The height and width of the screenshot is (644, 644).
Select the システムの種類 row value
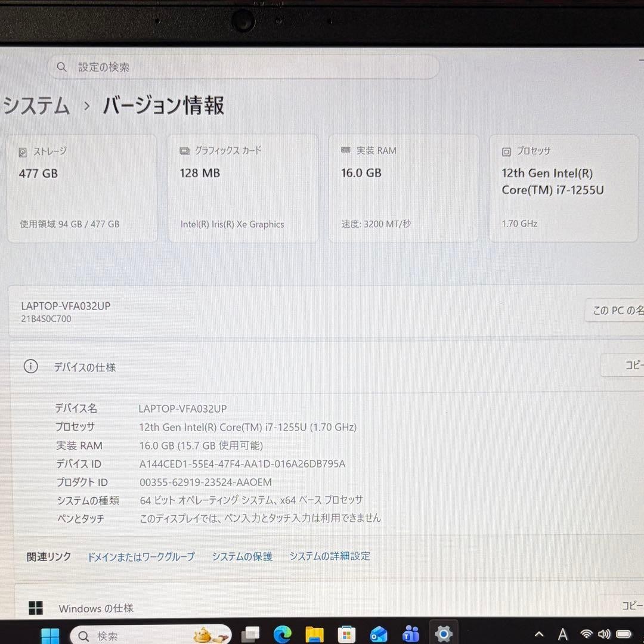click(x=252, y=500)
